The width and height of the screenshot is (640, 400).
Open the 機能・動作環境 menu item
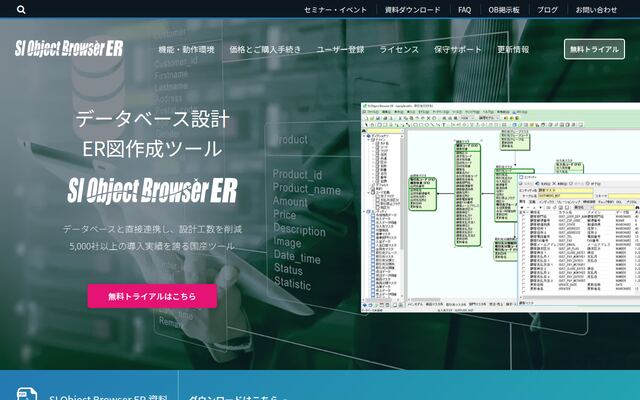coord(186,49)
